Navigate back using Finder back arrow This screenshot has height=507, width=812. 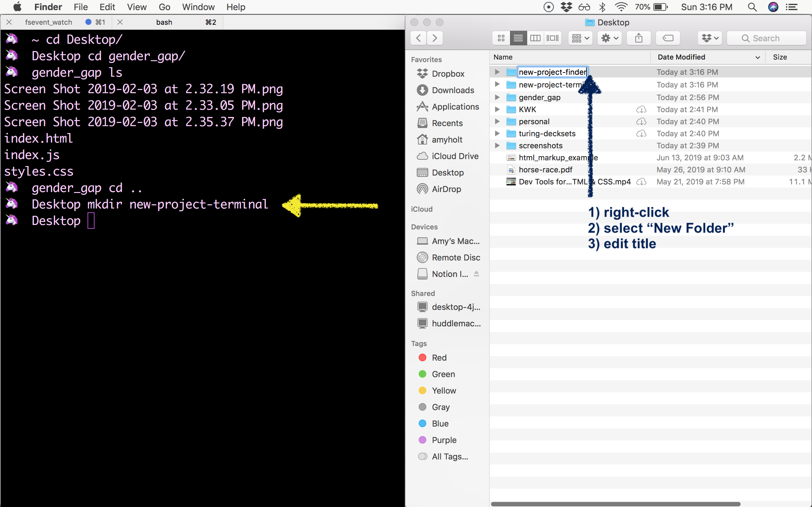point(419,38)
